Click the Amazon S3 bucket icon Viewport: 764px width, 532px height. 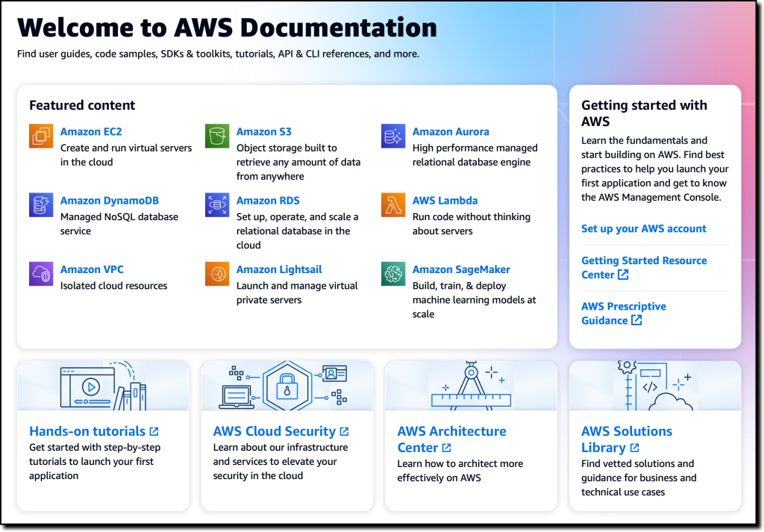point(216,137)
